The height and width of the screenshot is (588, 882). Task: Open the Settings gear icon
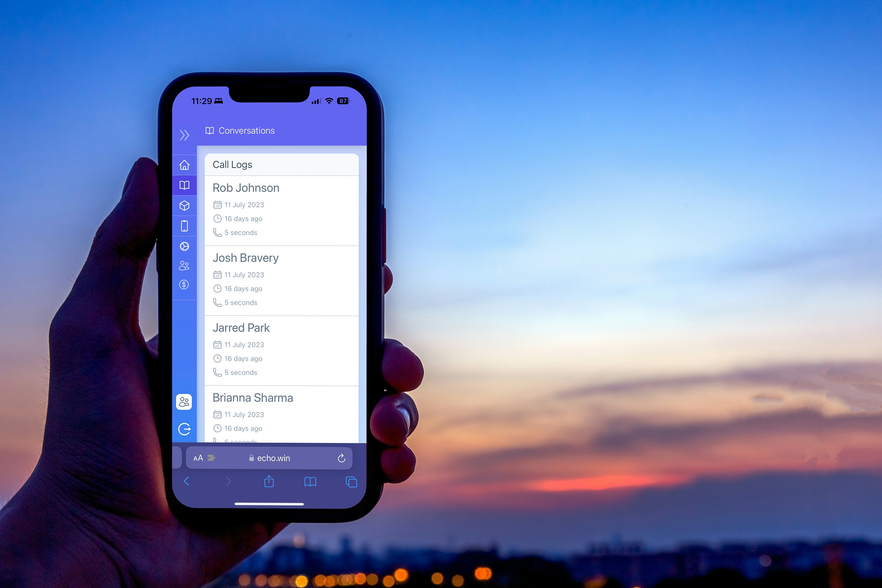tap(184, 245)
